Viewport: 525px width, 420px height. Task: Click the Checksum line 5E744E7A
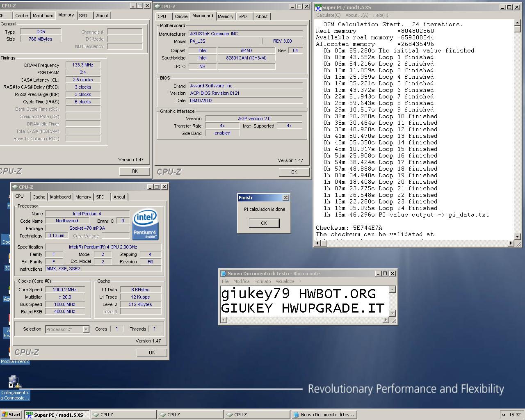[x=349, y=228]
